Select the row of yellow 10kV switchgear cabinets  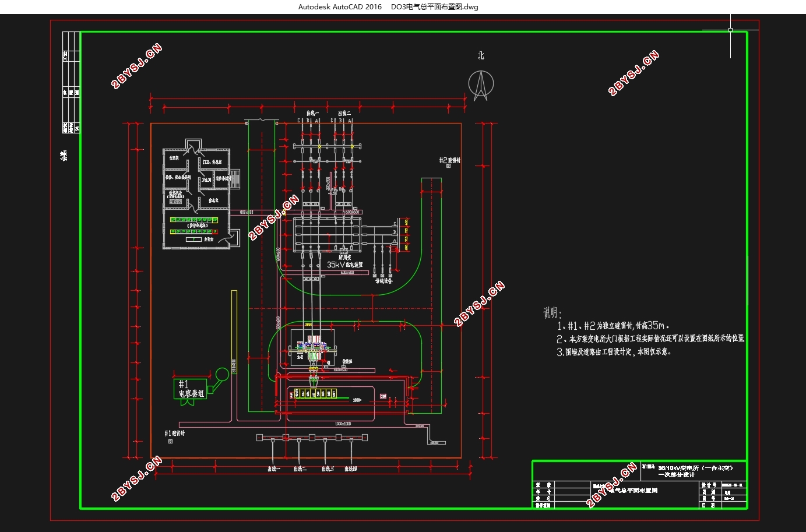point(315,394)
